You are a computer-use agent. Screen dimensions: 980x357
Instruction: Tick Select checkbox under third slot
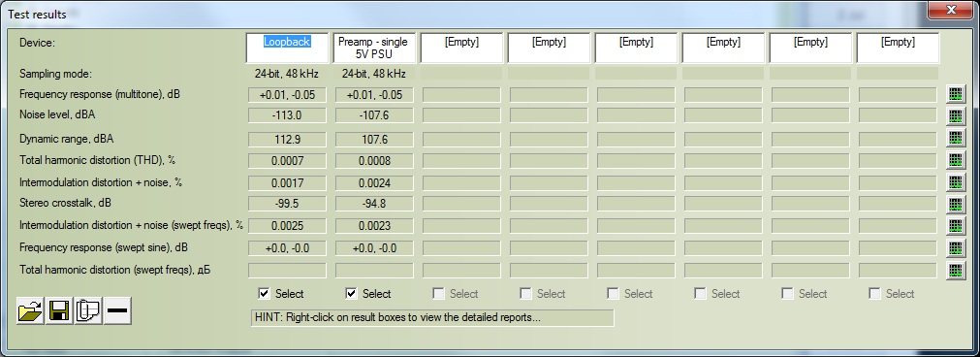click(439, 293)
